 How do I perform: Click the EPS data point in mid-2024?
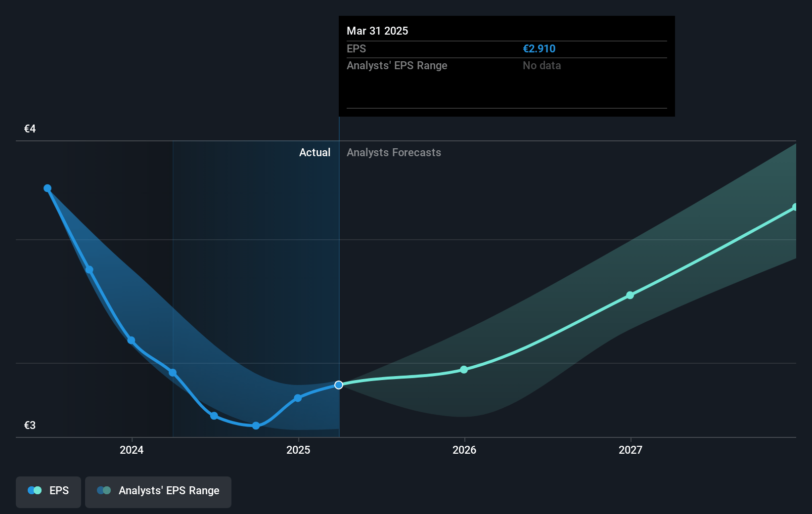(x=214, y=416)
